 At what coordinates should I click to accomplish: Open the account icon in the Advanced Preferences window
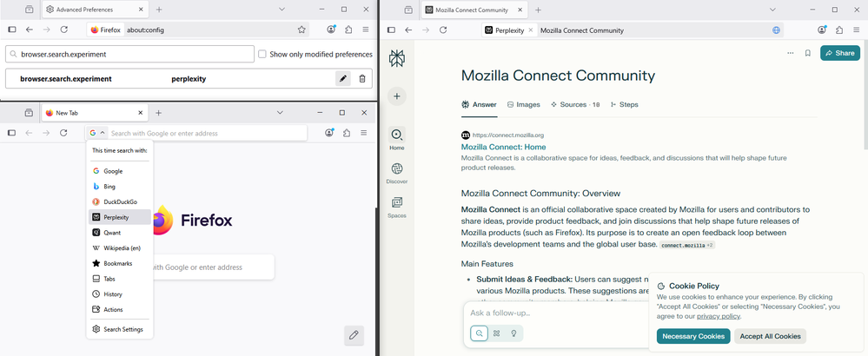pyautogui.click(x=331, y=30)
